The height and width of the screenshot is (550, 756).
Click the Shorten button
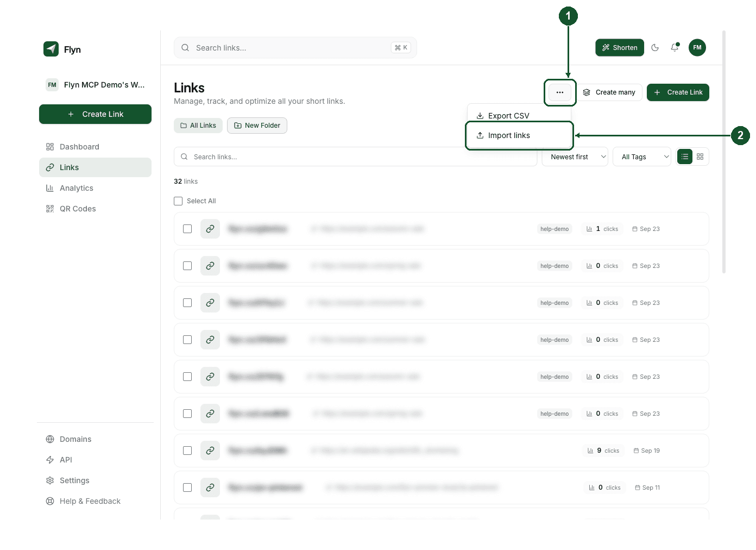point(620,48)
